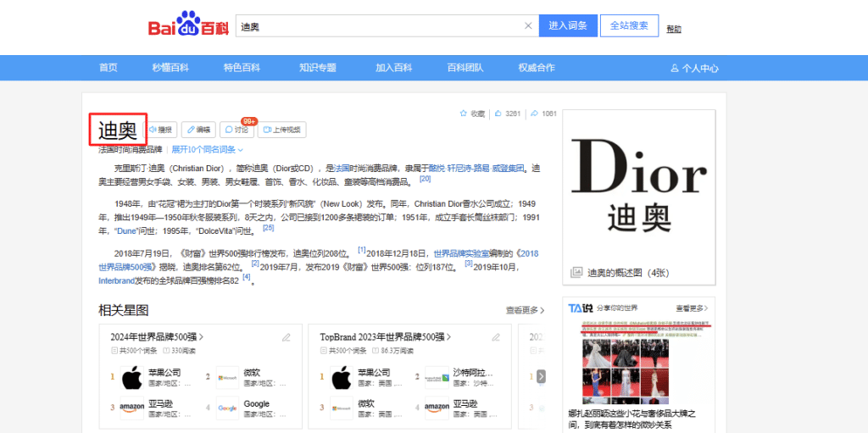Click the edit pencil on 2024年世界品牌500强 card
The image size is (868, 433).
(286, 337)
